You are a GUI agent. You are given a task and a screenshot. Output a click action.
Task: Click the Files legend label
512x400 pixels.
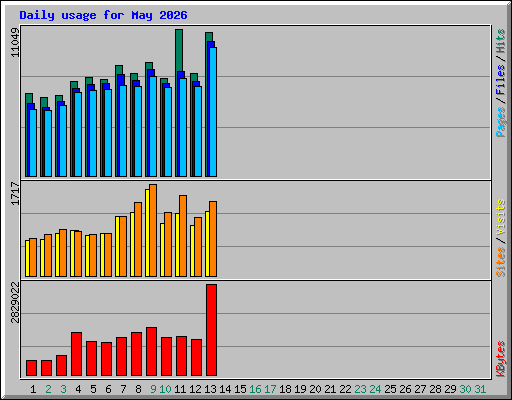pos(501,80)
